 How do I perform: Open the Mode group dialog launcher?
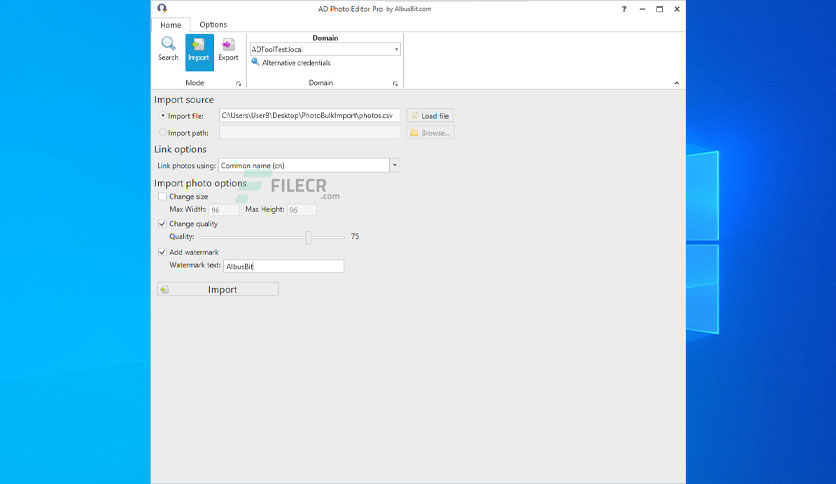click(238, 84)
